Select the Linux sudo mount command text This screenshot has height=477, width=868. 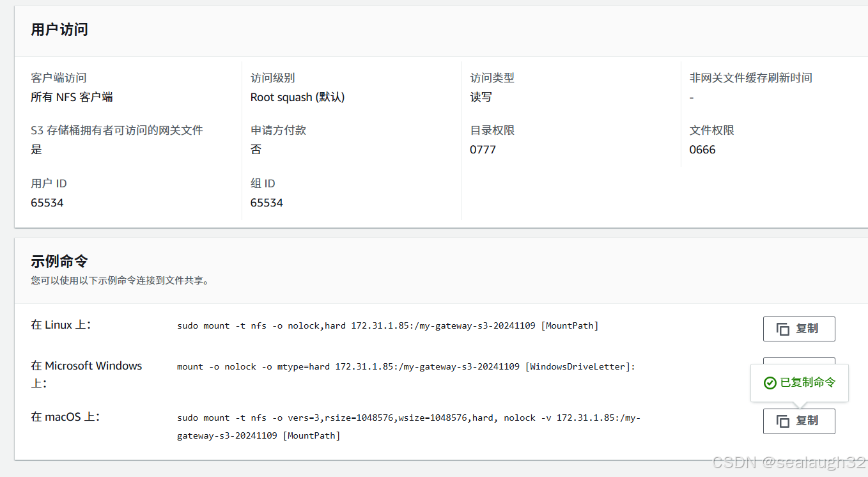point(388,325)
